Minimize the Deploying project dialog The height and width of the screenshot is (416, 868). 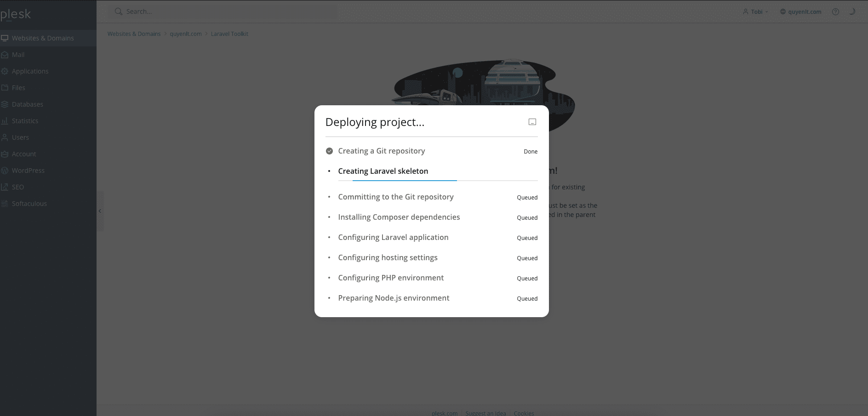click(x=532, y=122)
